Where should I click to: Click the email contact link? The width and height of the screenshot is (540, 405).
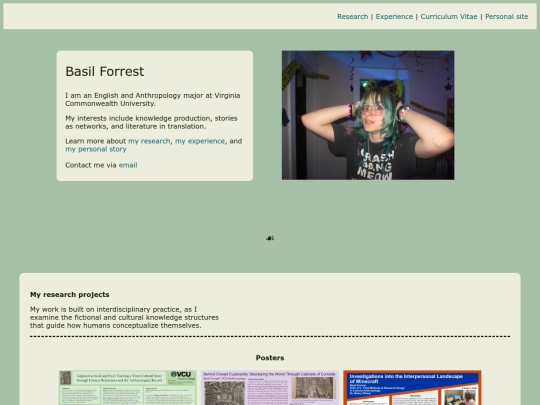point(128,165)
